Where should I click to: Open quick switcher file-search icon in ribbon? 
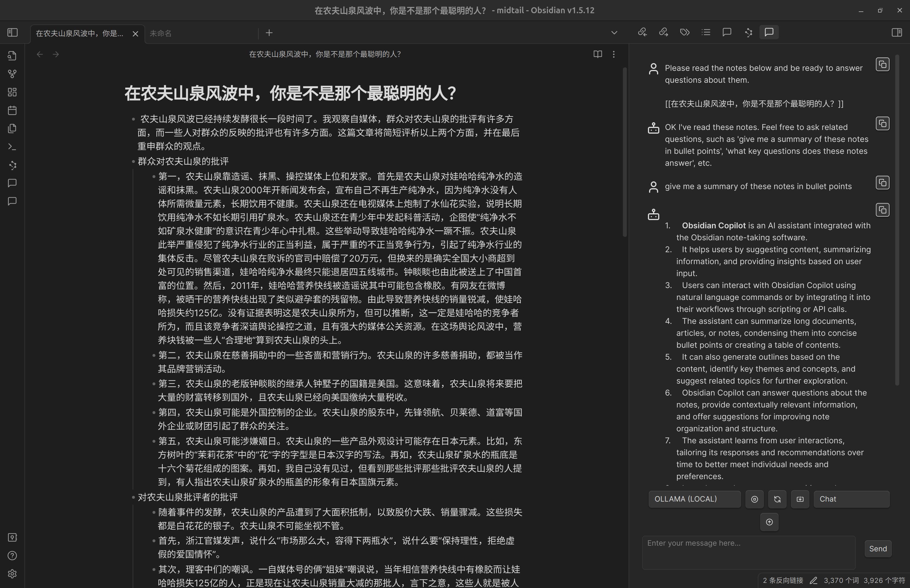[12, 56]
